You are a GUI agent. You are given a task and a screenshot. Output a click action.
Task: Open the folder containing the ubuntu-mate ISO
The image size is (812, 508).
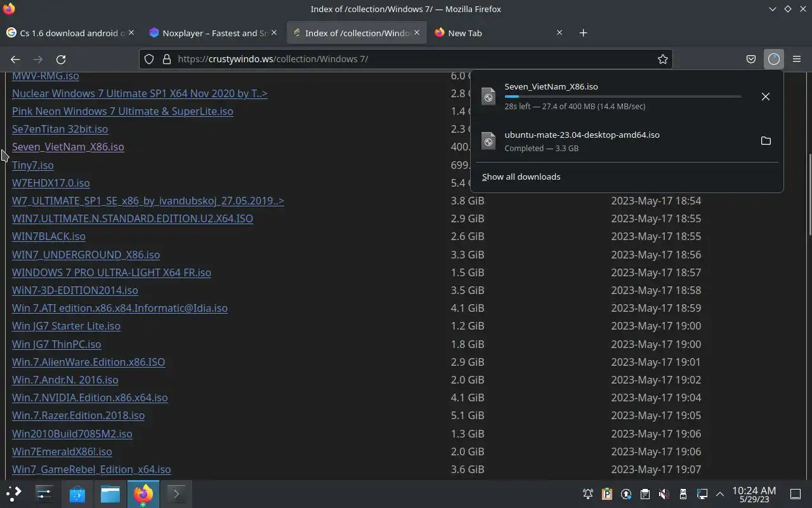pos(766,141)
